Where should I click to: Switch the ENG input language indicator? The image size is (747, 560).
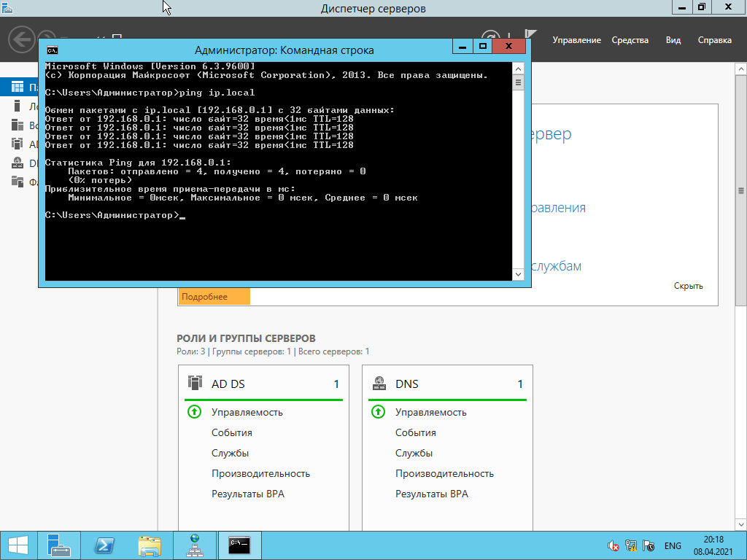(x=673, y=545)
